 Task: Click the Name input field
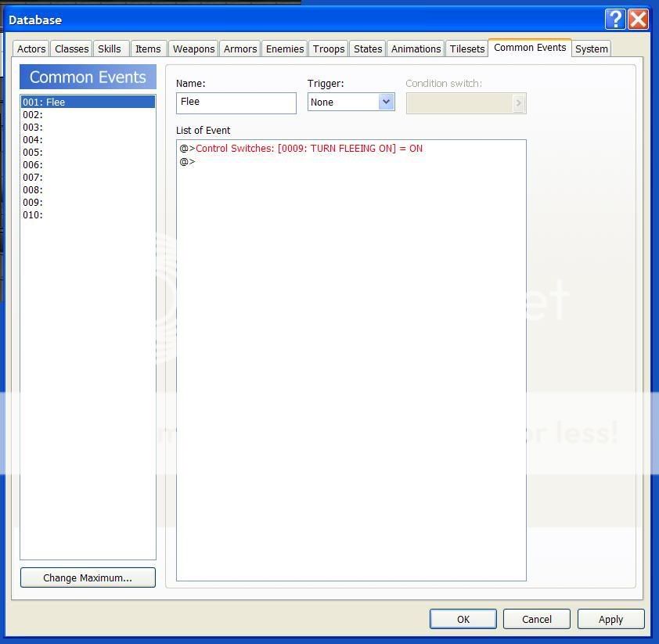tap(236, 103)
